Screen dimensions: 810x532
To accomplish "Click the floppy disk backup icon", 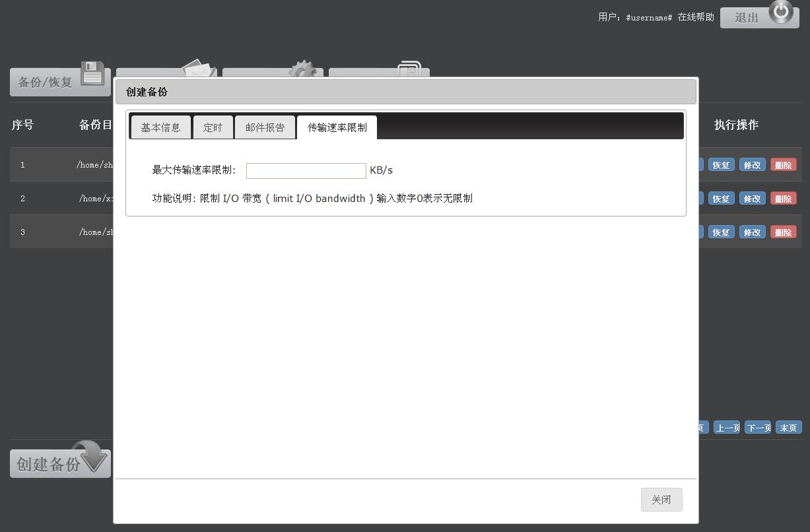I will click(x=92, y=73).
